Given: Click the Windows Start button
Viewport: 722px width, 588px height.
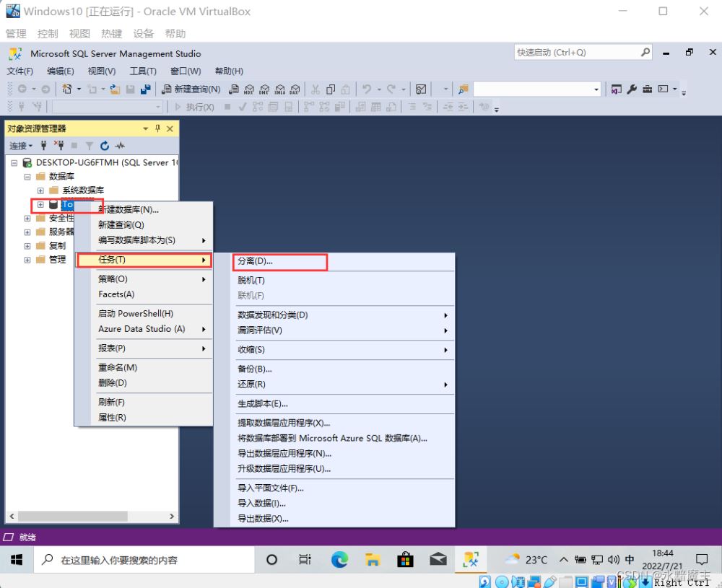Looking at the screenshot, I should coord(17,560).
